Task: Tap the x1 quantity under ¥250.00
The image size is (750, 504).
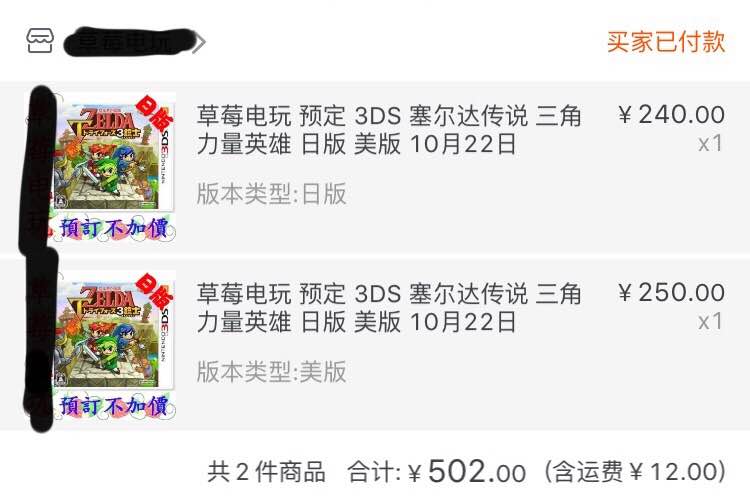Action: [710, 321]
